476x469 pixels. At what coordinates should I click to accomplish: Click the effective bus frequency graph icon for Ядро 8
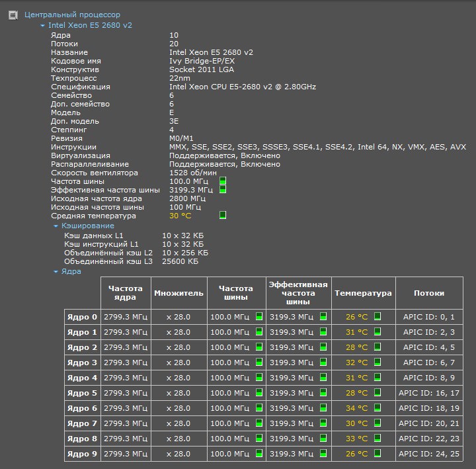323,438
